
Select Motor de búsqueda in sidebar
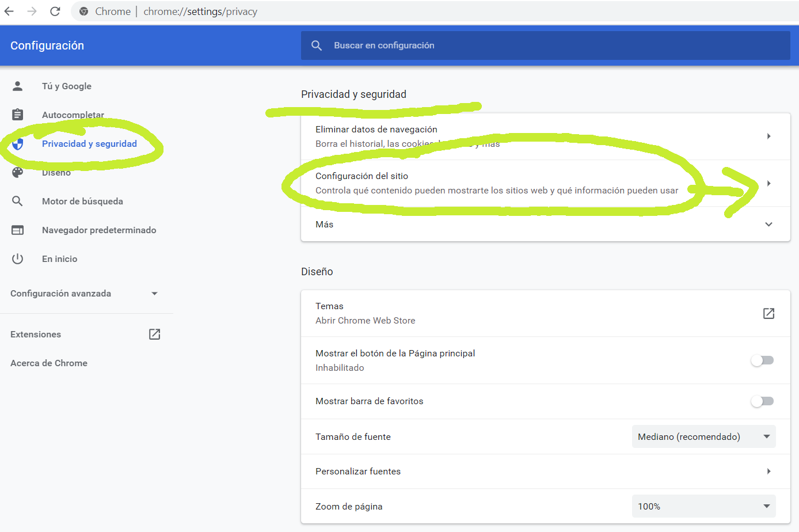click(82, 202)
